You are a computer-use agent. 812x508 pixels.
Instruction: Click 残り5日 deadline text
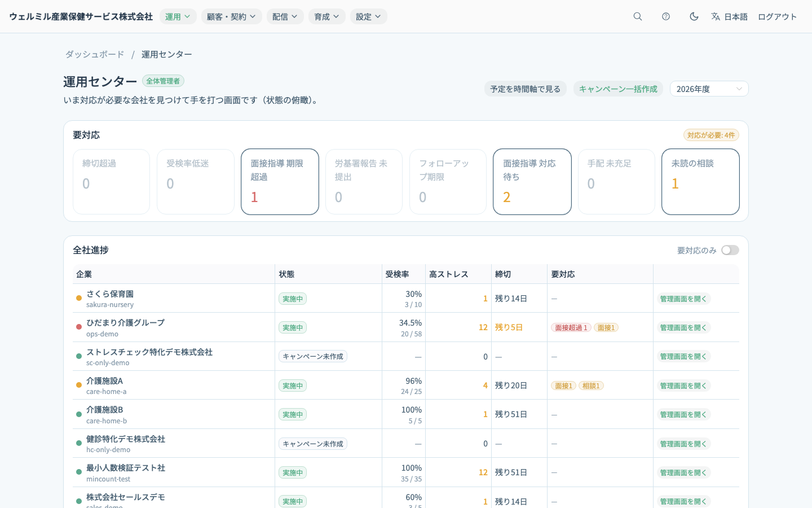tap(509, 327)
